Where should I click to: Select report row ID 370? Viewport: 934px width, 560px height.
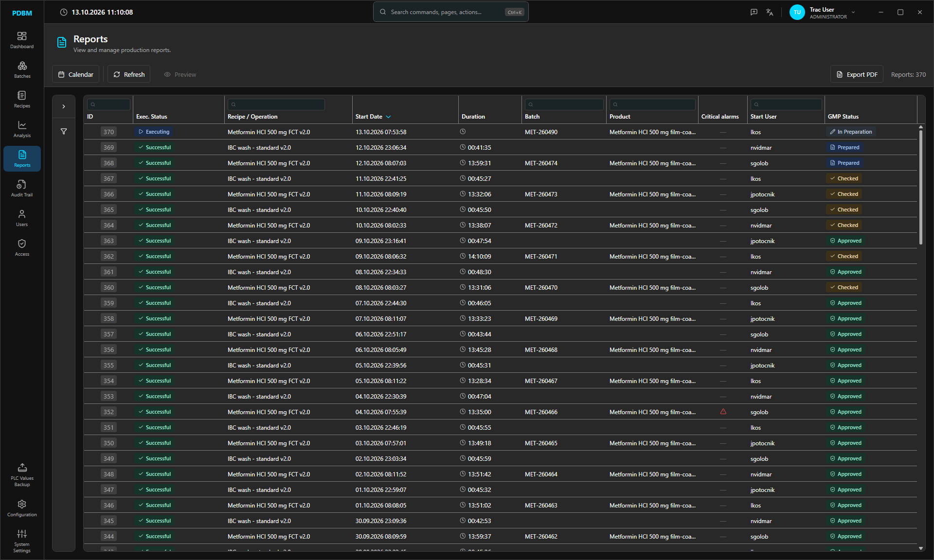[x=500, y=132]
